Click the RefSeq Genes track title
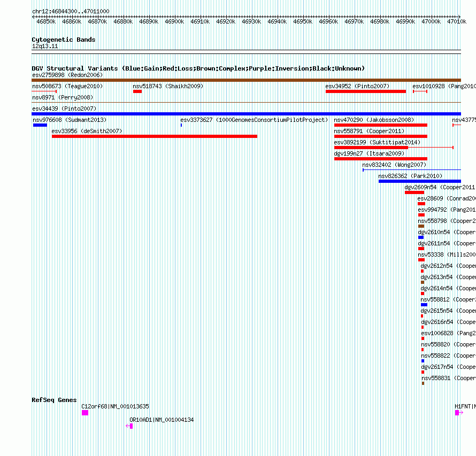 pos(55,400)
